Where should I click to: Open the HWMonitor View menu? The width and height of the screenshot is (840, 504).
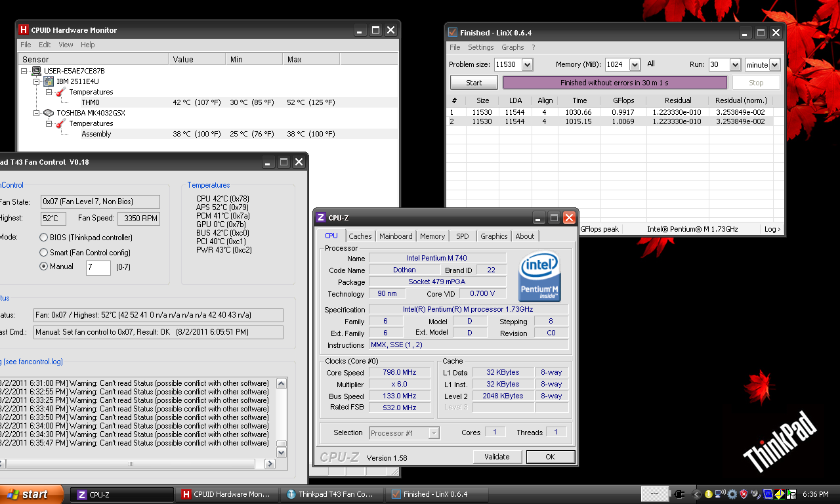[66, 45]
